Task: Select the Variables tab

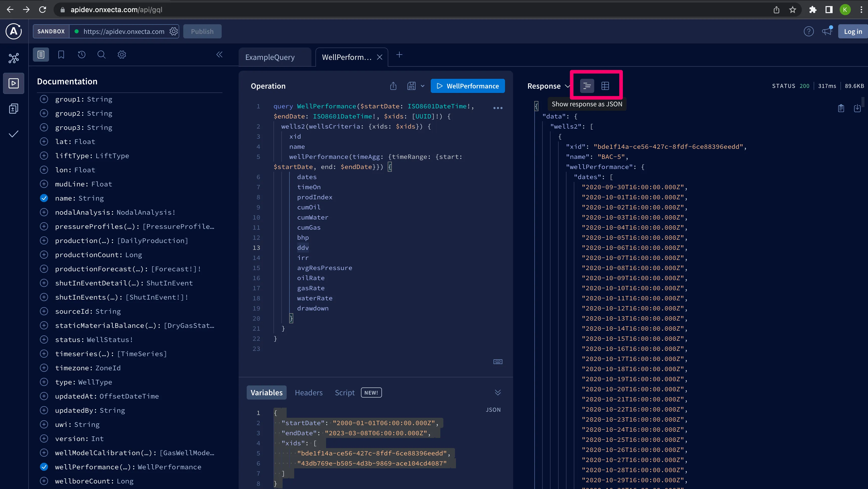Action: 266,393
